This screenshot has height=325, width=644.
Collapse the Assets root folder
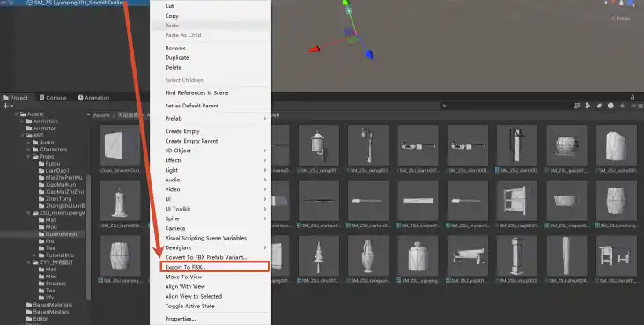[x=17, y=114]
